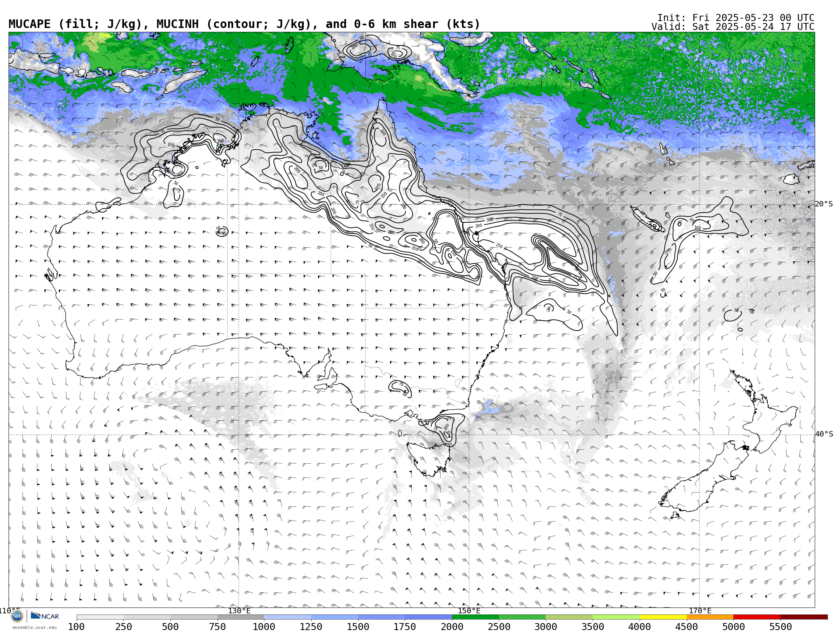Click the 20°S latitude label
Screen dimensions: 840x632
[824, 204]
